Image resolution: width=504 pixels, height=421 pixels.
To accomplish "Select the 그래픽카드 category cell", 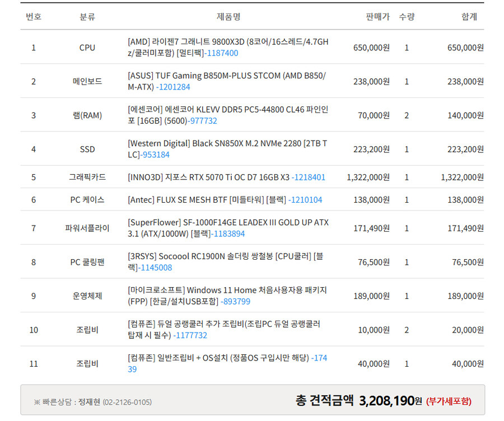I will [87, 177].
